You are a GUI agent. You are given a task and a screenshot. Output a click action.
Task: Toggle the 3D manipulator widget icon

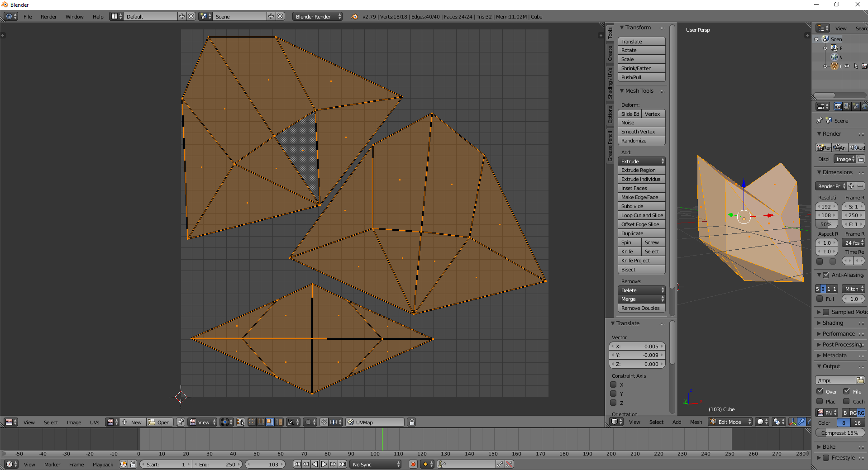[x=792, y=422]
